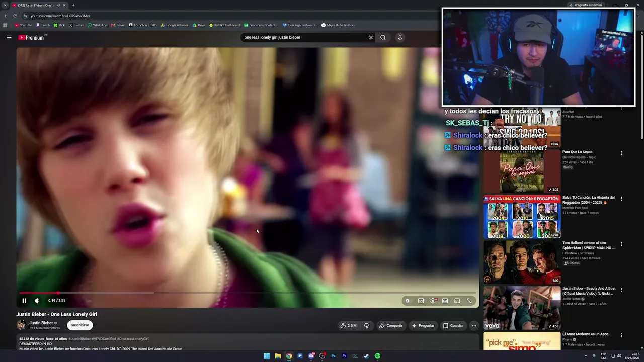Show hidden system tray icons
Viewport: 644px width, 362px height.
(x=586, y=356)
